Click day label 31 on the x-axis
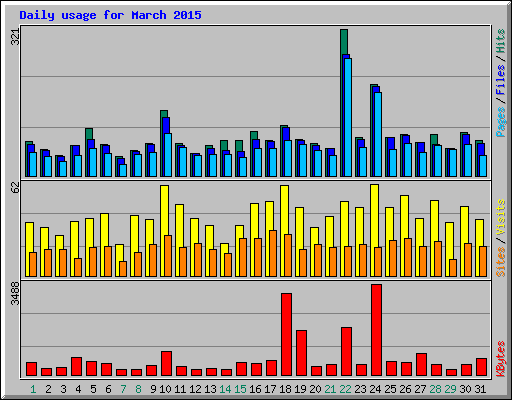 (480, 389)
